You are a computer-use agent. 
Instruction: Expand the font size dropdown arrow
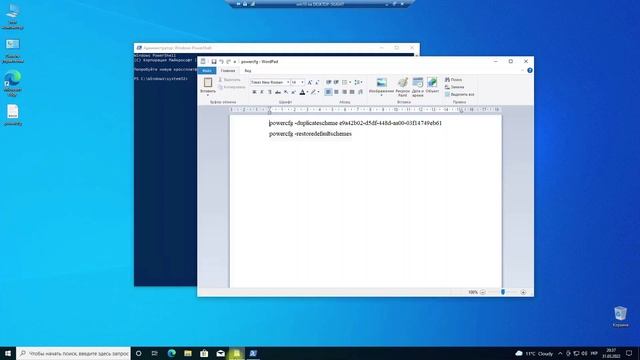(x=302, y=82)
